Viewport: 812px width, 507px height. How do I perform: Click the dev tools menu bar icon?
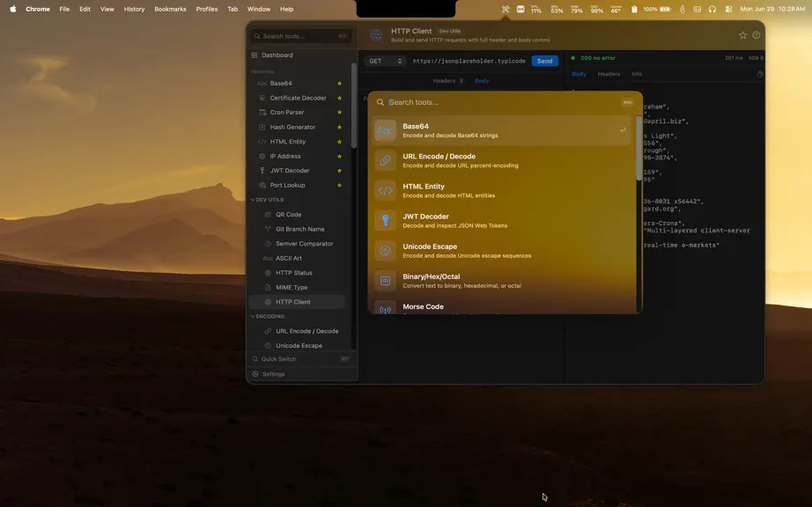coord(506,9)
